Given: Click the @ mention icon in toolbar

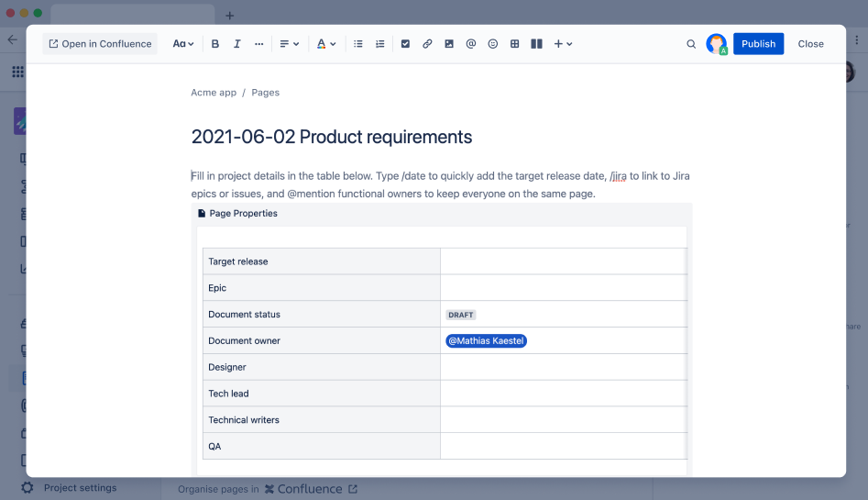Looking at the screenshot, I should 470,44.
